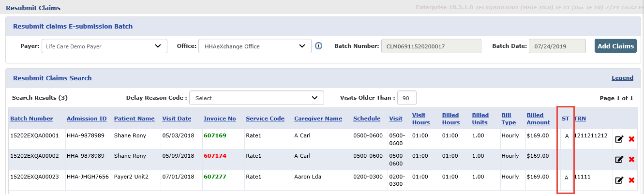Edit the claim row for invoice 607174

619,160
